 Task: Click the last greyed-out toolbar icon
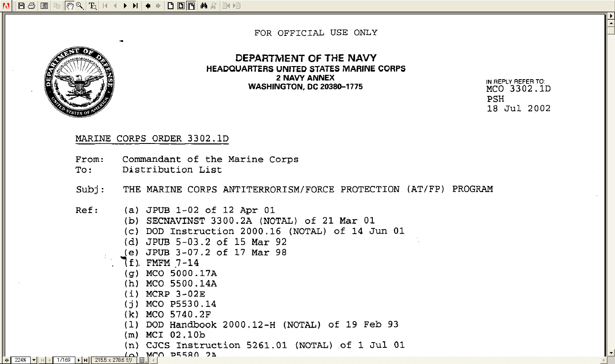pyautogui.click(x=237, y=6)
